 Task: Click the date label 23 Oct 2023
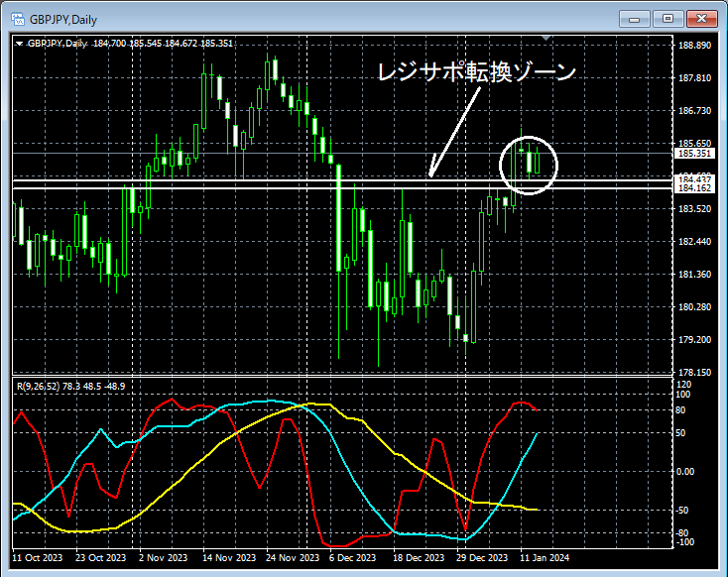tap(100, 558)
